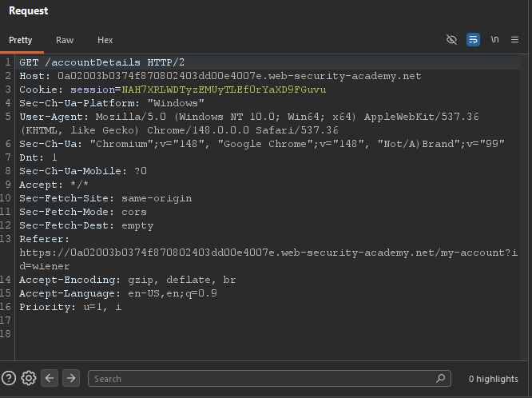The height and width of the screenshot is (398, 532).
Task: Click the magnifier icon in search box
Action: click(x=440, y=378)
